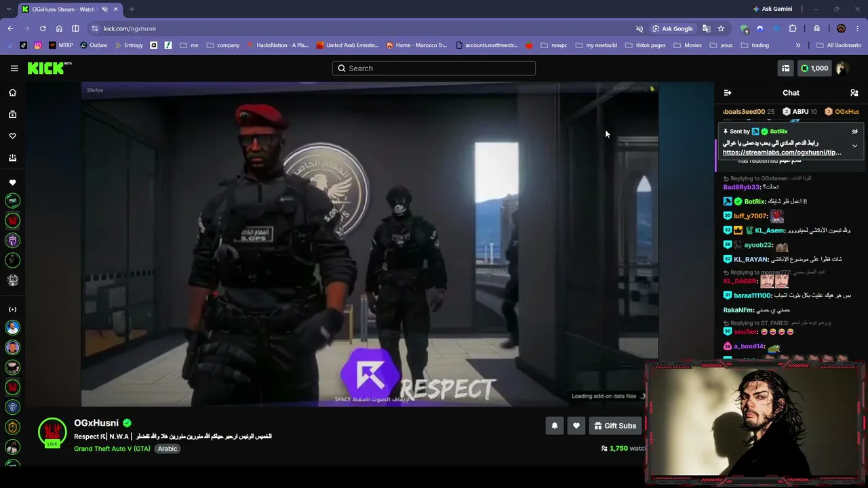Bookmark this page with star
Viewport: 868px width, 488px height.
pos(721,28)
